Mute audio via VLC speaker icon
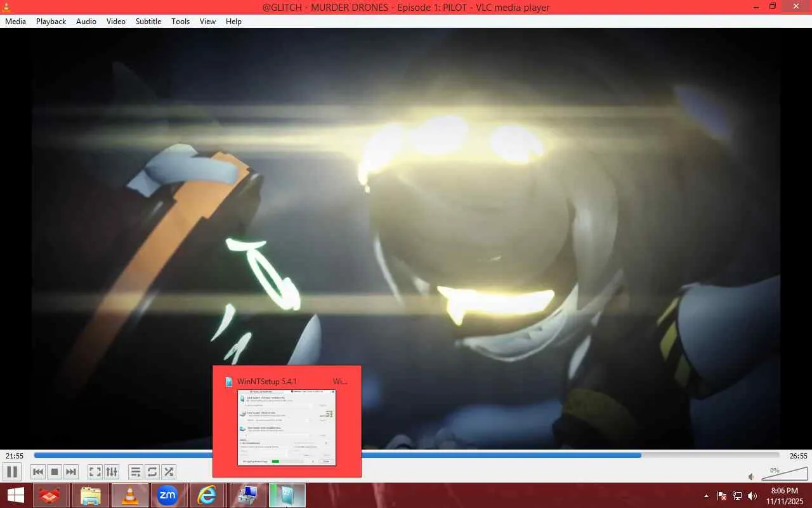This screenshot has width=812, height=508. pos(751,476)
